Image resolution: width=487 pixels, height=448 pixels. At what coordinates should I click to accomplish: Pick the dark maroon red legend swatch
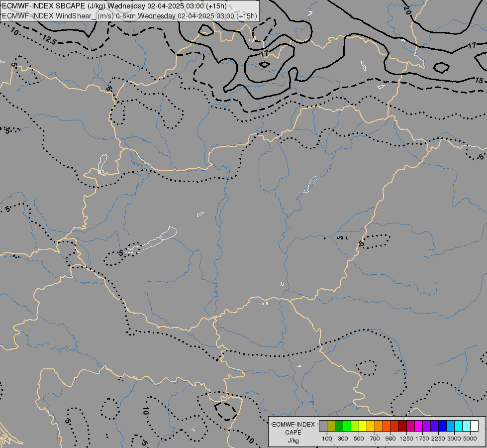tap(403, 426)
